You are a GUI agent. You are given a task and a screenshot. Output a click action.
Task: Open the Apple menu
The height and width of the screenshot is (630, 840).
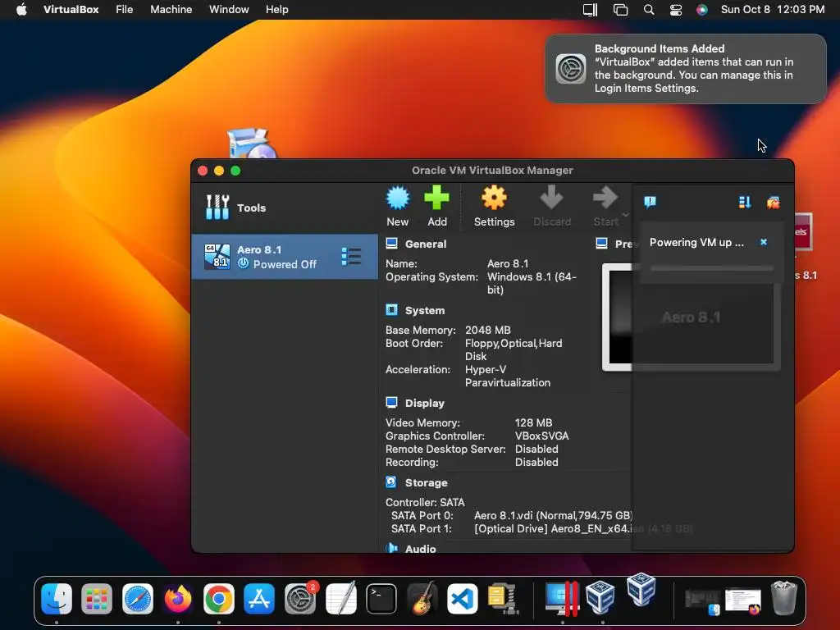pos(21,10)
